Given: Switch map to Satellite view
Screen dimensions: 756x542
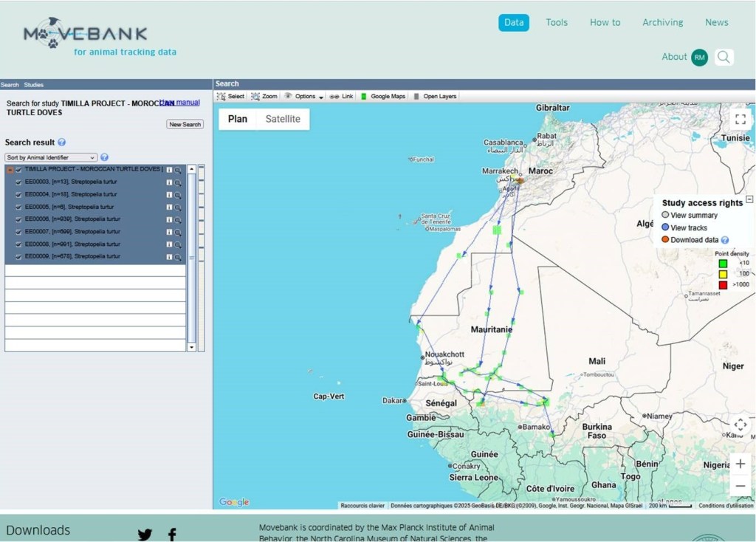Looking at the screenshot, I should tap(283, 119).
